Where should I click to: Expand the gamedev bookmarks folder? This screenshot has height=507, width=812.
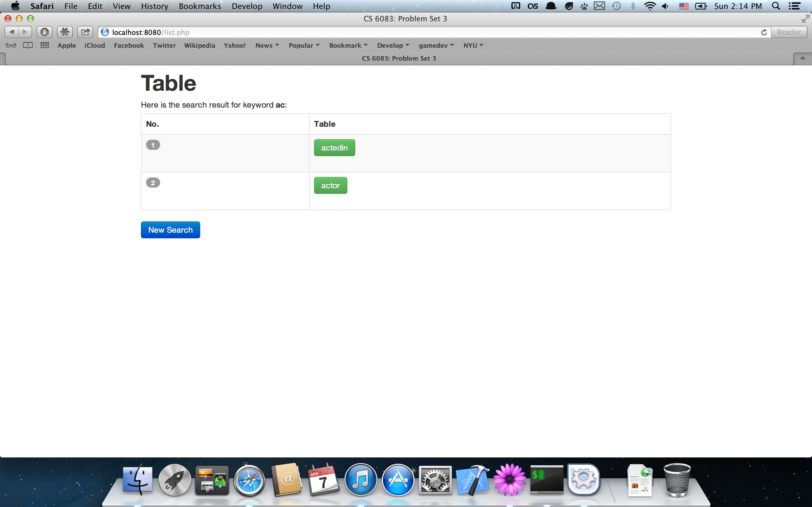pos(436,46)
